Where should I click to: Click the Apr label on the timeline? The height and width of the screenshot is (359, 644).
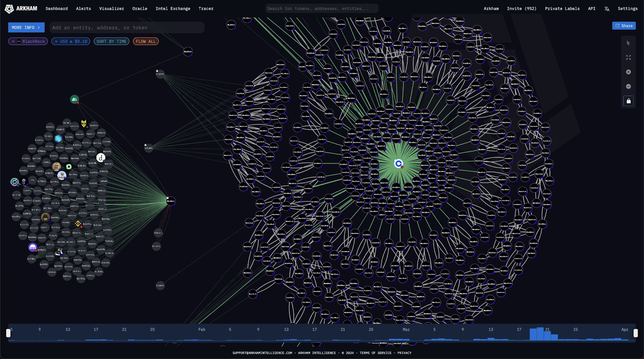pyautogui.click(x=625, y=330)
